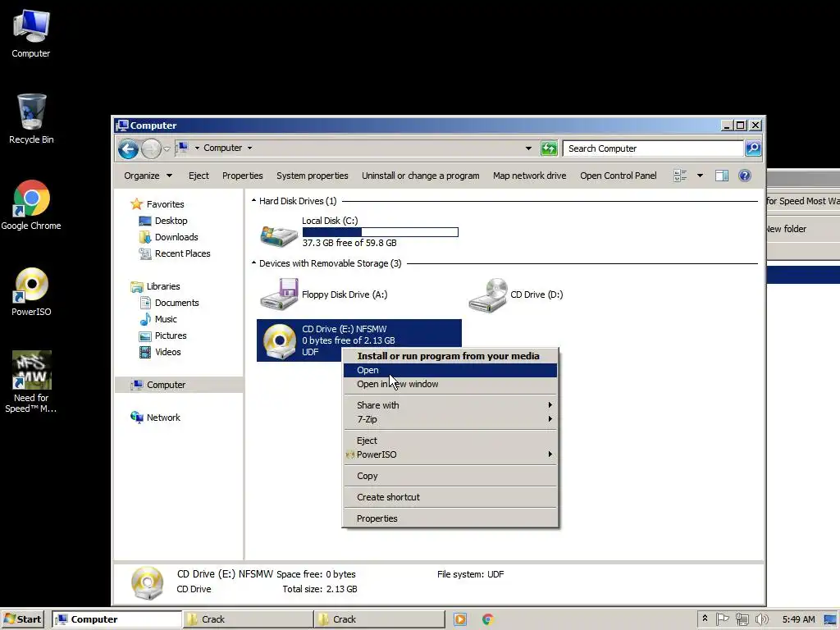Select the Local Disk (C:) drive icon
Screen dimensions: 840x630
(x=279, y=235)
